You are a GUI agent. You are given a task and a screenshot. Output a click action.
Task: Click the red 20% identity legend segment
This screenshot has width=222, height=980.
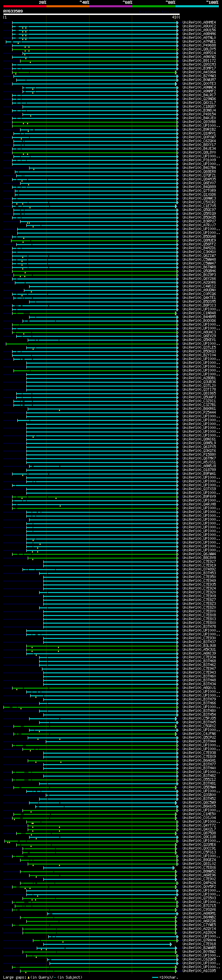(x=25, y=6)
